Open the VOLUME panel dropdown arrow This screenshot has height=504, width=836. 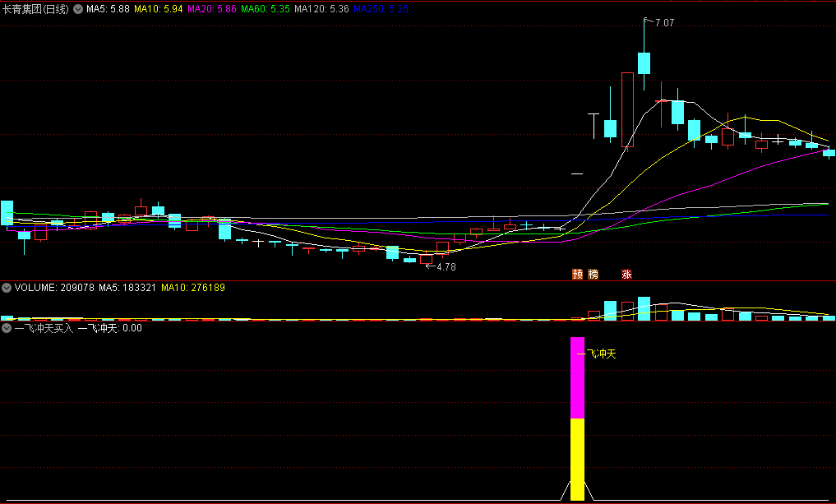click(7, 288)
